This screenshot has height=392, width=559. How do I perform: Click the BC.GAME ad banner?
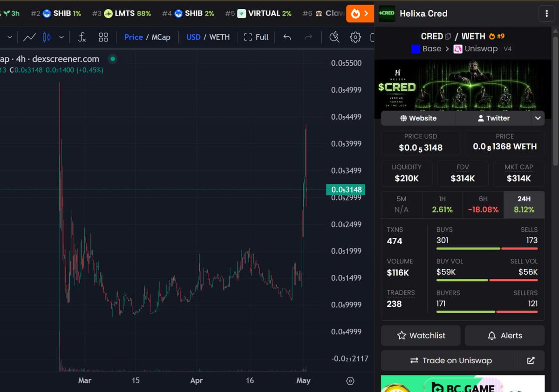coord(463,384)
